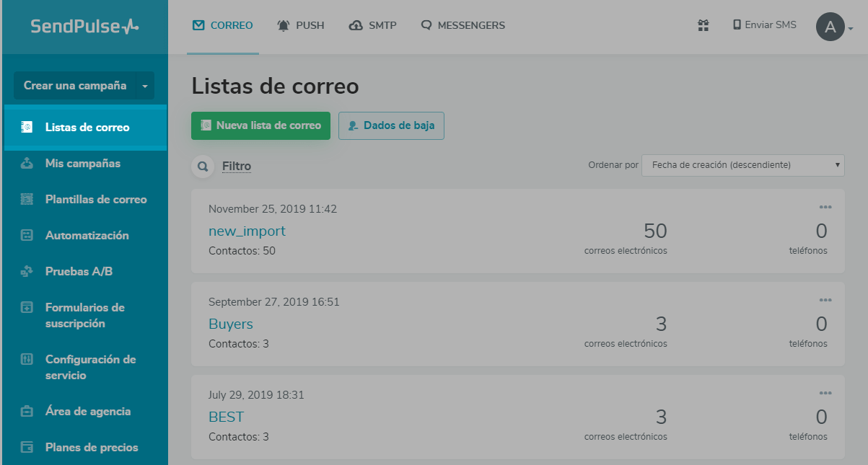This screenshot has height=465, width=868.
Task: Click the 3 email count for Buyers
Action: pos(661,324)
